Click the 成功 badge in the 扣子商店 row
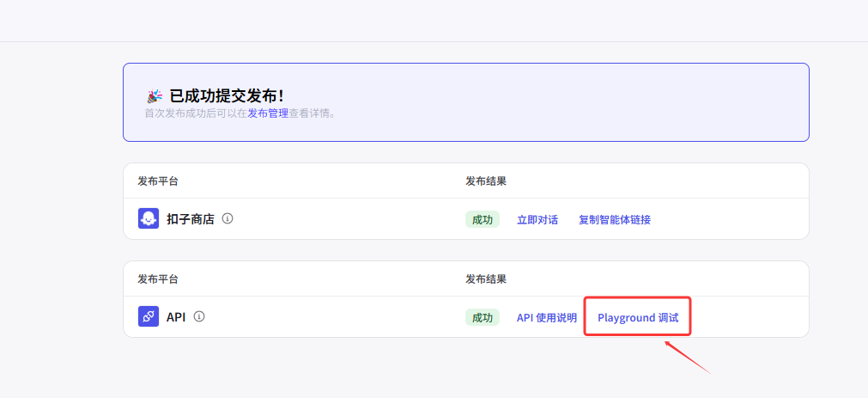 coord(482,220)
